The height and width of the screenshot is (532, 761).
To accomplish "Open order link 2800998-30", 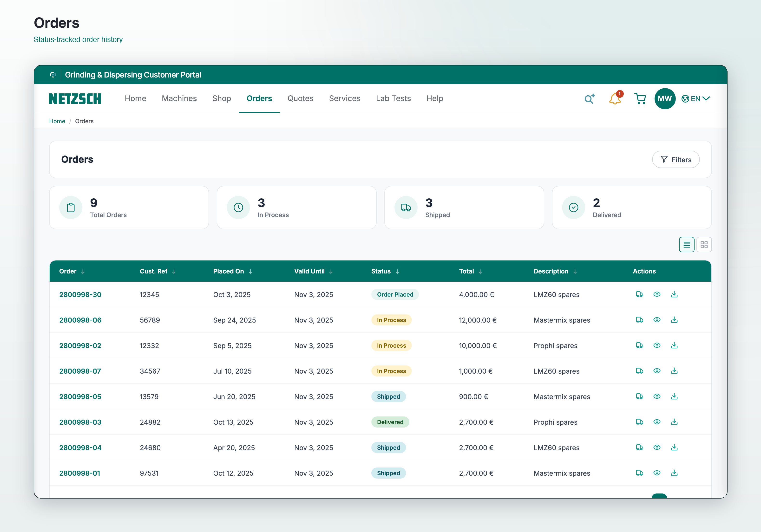I will 80,294.
